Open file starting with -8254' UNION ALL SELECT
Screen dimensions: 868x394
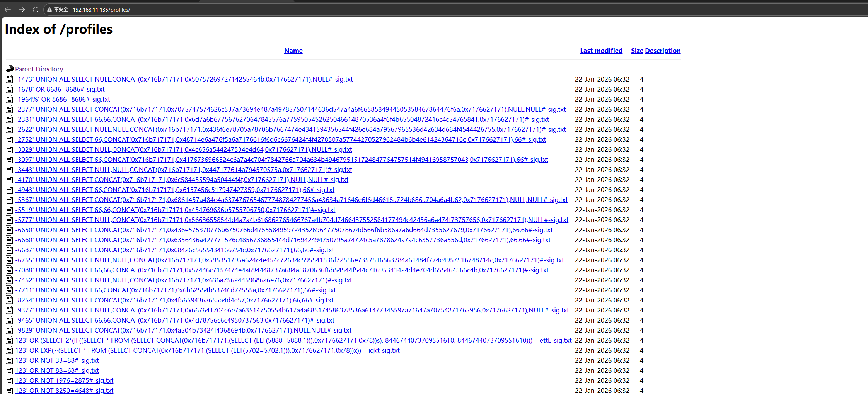174,300
